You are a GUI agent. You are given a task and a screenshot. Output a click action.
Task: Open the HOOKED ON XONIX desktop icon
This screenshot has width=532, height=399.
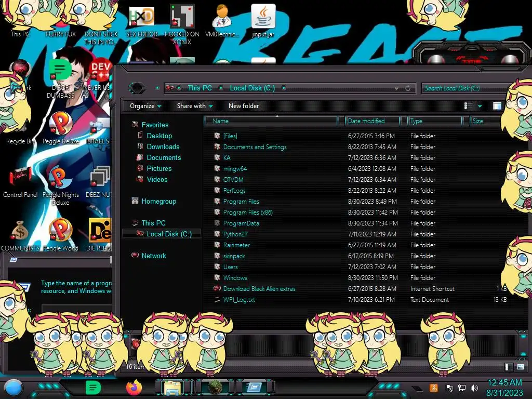pos(182,24)
